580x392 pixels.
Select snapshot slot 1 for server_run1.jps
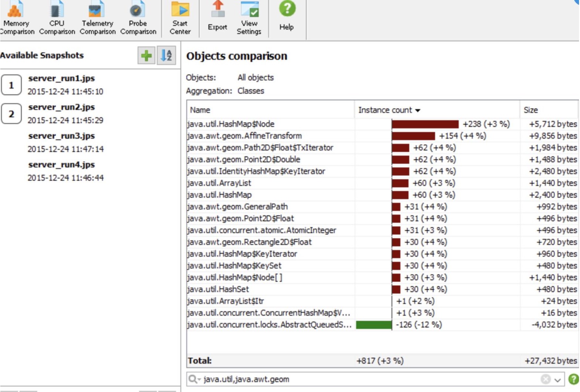pyautogui.click(x=11, y=84)
